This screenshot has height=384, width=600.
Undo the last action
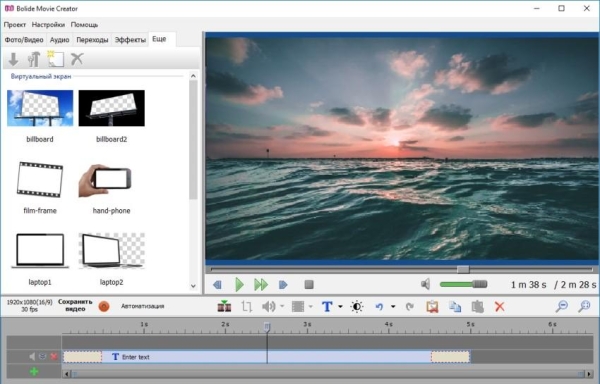point(379,306)
